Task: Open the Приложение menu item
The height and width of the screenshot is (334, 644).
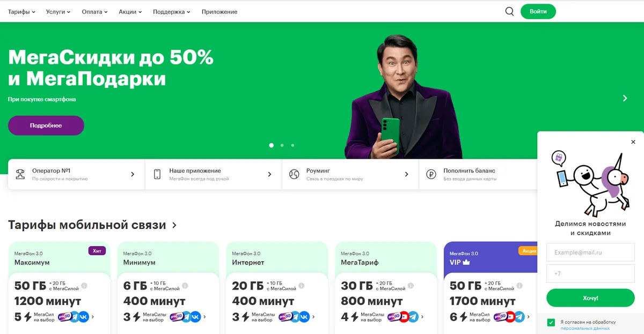Action: click(x=219, y=12)
